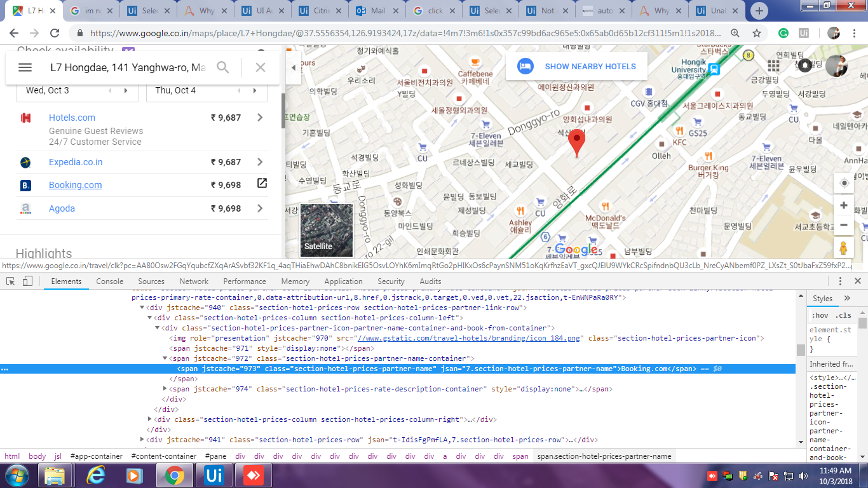868x488 pixels.
Task: Click the red L7 Hongdae map pin
Action: pyautogui.click(x=576, y=144)
